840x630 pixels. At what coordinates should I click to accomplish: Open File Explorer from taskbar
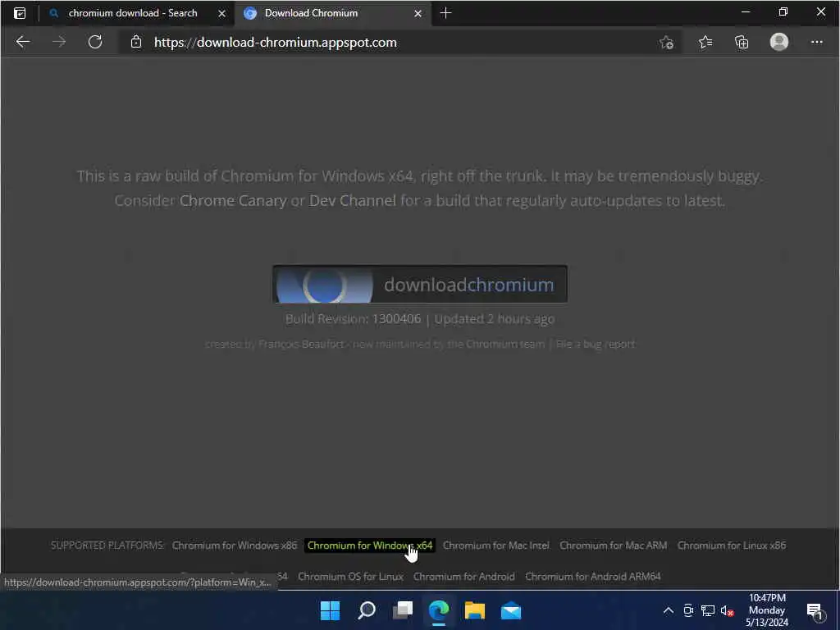(475, 610)
